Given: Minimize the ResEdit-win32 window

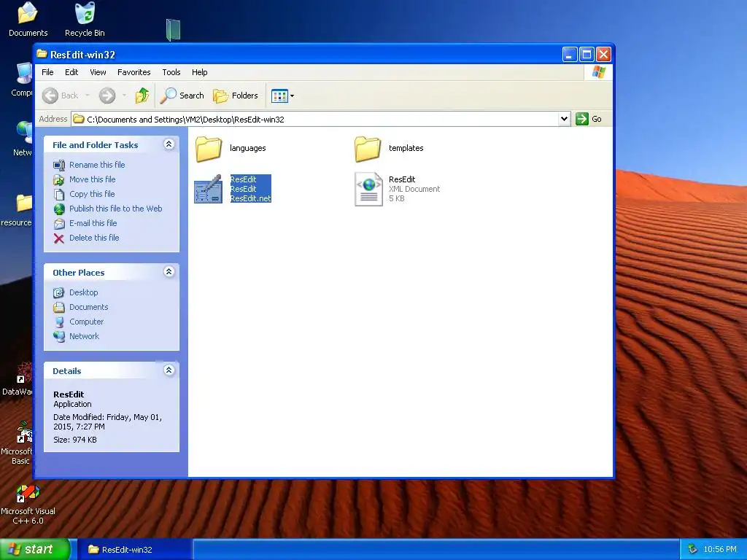Looking at the screenshot, I should pyautogui.click(x=570, y=55).
